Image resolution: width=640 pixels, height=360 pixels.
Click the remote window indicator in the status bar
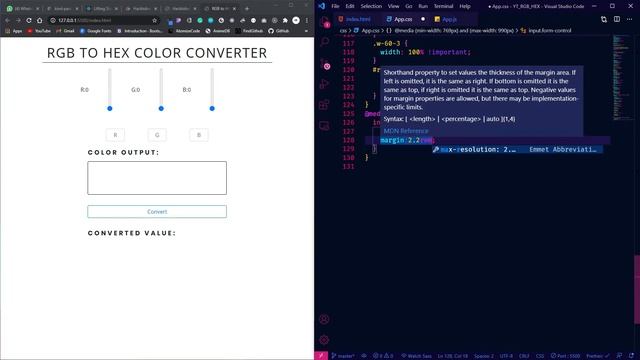[321, 356]
